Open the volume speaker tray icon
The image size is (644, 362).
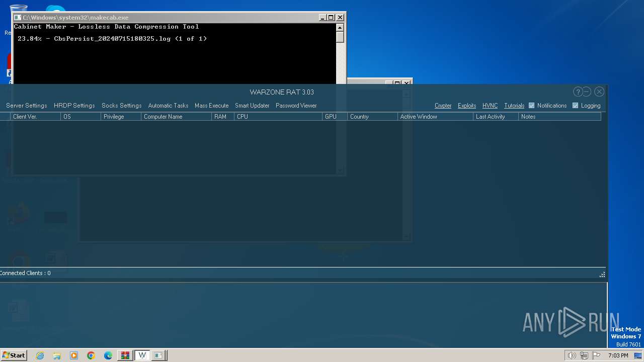(x=572, y=355)
